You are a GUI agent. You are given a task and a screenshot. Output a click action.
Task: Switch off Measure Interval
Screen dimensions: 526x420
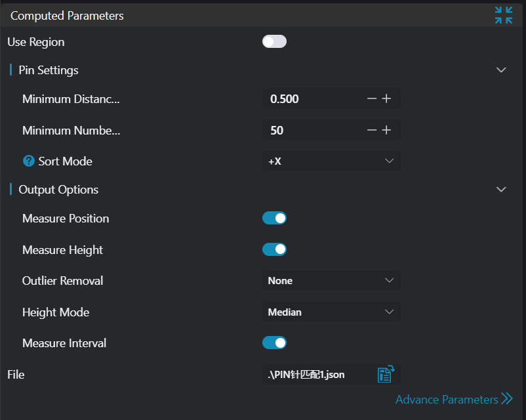[x=274, y=343]
